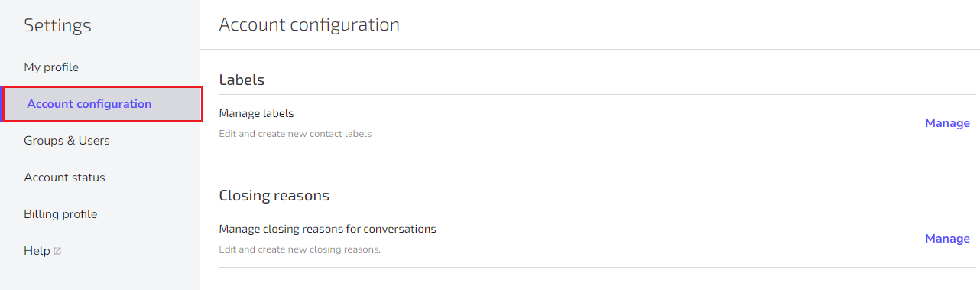
Task: Open the My profile settings page
Action: click(51, 67)
